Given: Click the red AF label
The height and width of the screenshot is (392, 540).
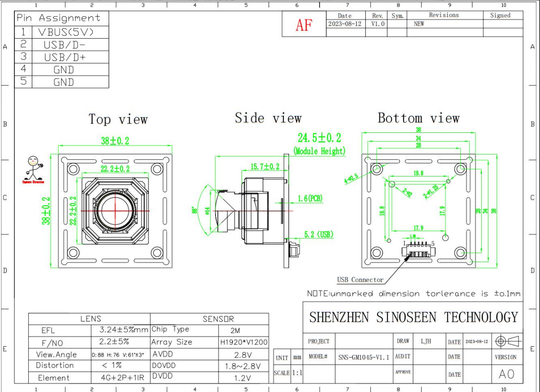Looking at the screenshot, I should (x=304, y=25).
